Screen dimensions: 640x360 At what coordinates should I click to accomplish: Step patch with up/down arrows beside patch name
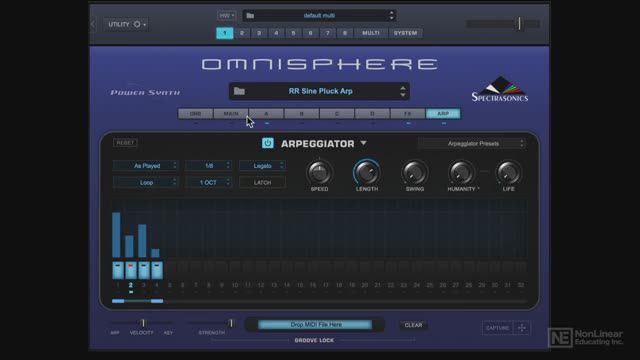(403, 91)
